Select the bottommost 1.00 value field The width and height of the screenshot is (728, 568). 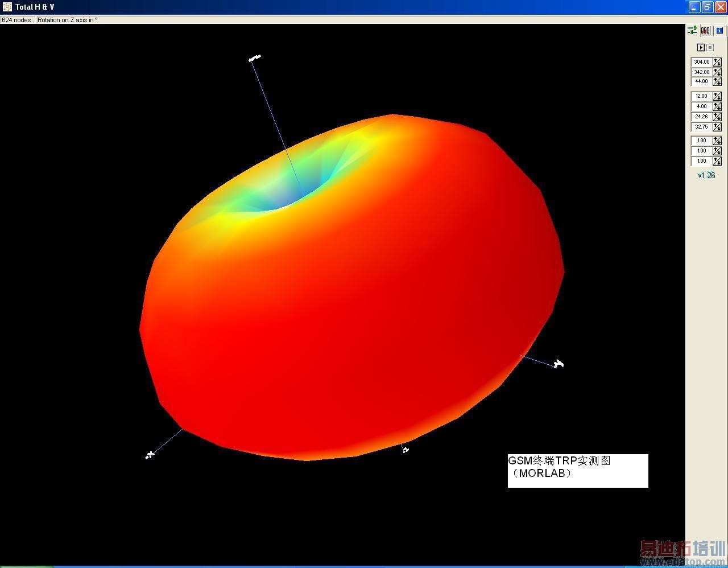(x=702, y=161)
